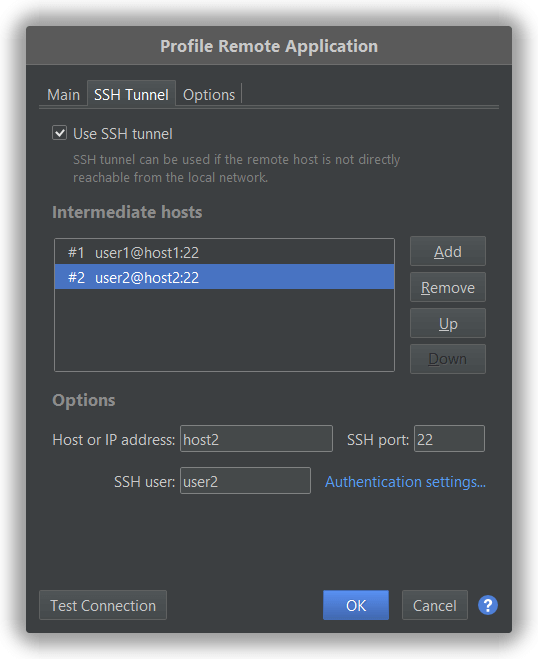This screenshot has width=538, height=659.
Task: Open the Authentication settings link
Action: pyautogui.click(x=405, y=482)
